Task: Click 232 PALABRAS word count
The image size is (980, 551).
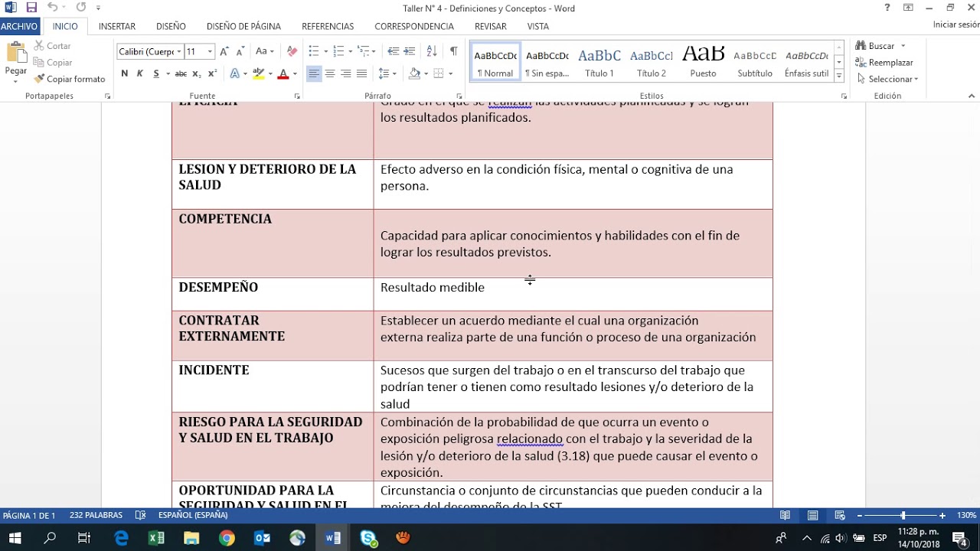Action: tap(96, 516)
